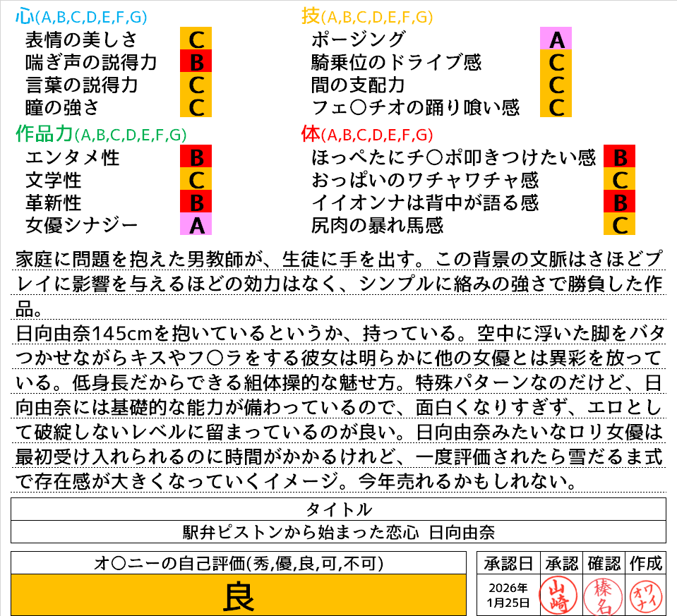Click the タイトル header cell
Image resolution: width=677 pixels, height=616 pixels.
tap(338, 509)
